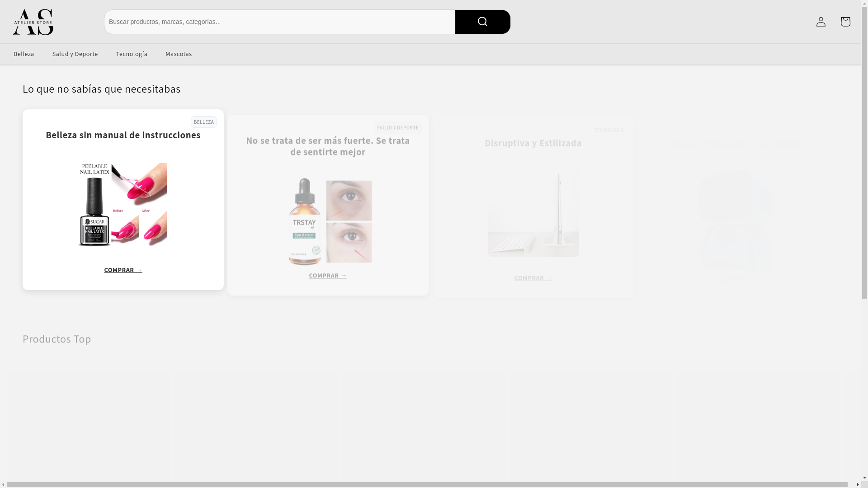This screenshot has width=868, height=488.
Task: Click COMPRAR link under eye serum card
Action: click(328, 275)
